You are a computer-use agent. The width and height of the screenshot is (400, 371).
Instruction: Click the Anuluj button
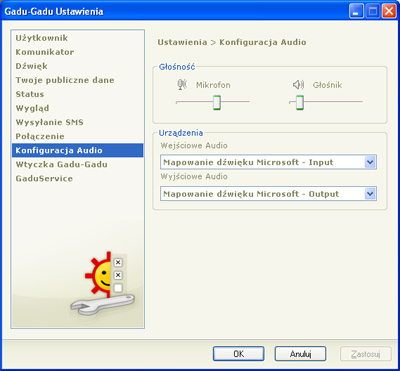click(x=300, y=354)
